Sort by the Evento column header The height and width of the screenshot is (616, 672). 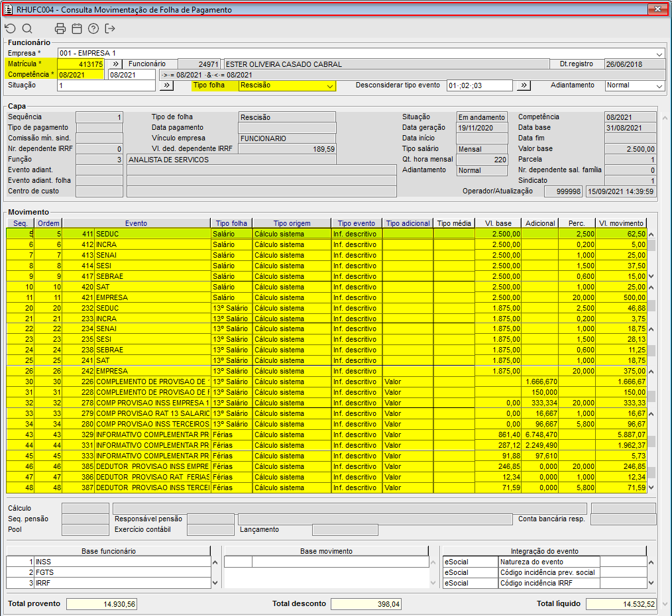click(x=136, y=223)
